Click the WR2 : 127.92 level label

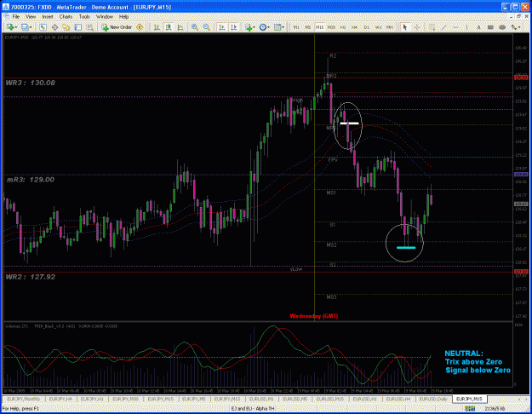tap(31, 277)
